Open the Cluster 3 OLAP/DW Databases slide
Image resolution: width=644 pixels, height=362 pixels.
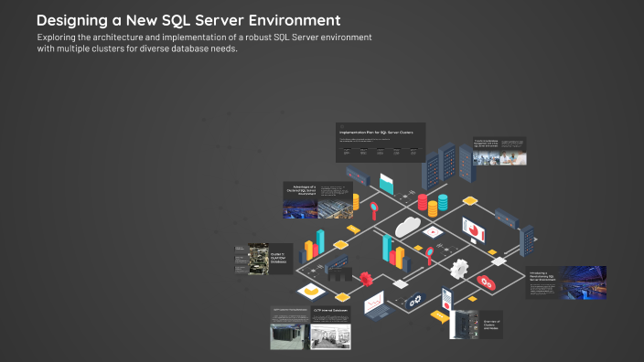263,259
